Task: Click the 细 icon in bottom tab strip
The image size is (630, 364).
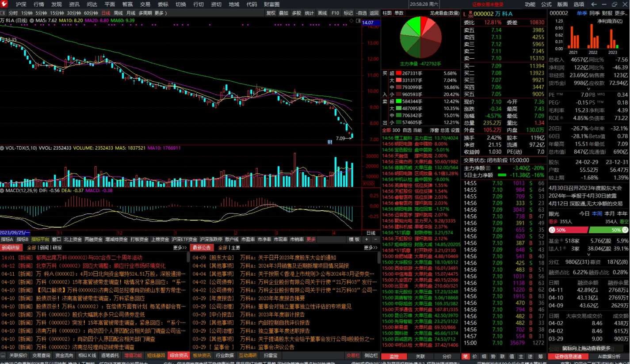Action: pyautogui.click(x=484, y=356)
